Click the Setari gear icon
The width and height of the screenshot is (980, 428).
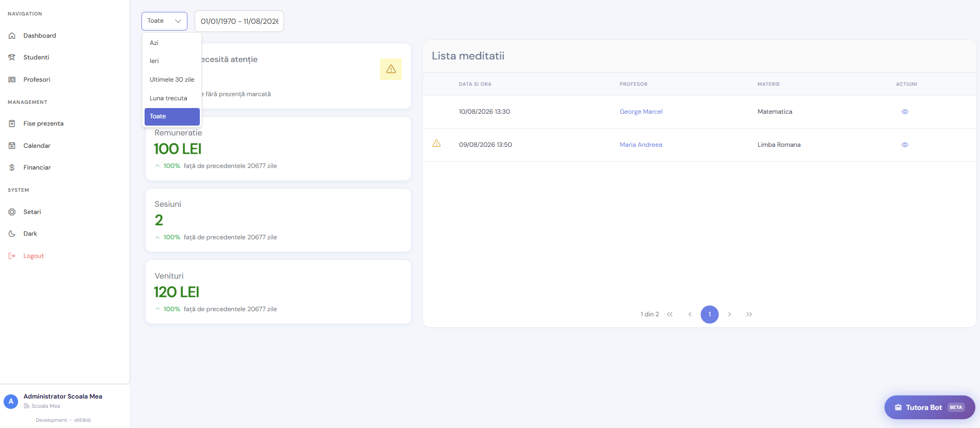point(12,212)
